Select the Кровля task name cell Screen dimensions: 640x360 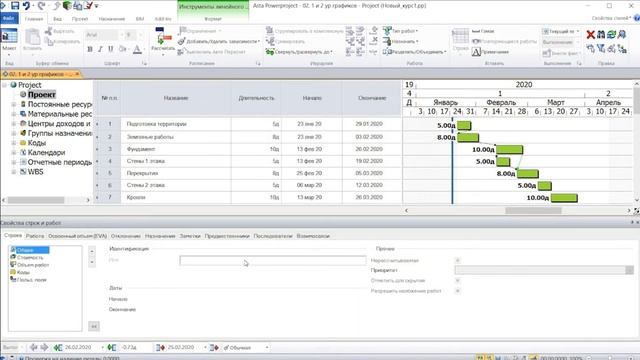[176, 198]
